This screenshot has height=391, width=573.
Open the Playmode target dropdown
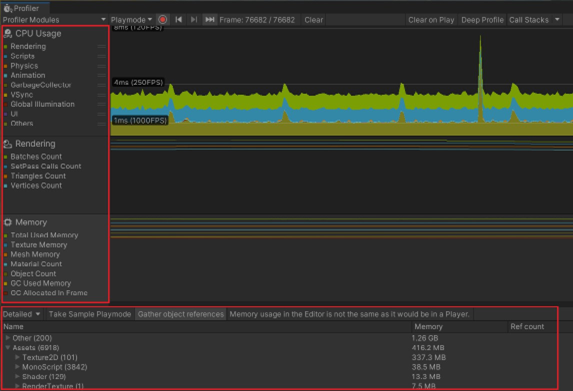[132, 20]
